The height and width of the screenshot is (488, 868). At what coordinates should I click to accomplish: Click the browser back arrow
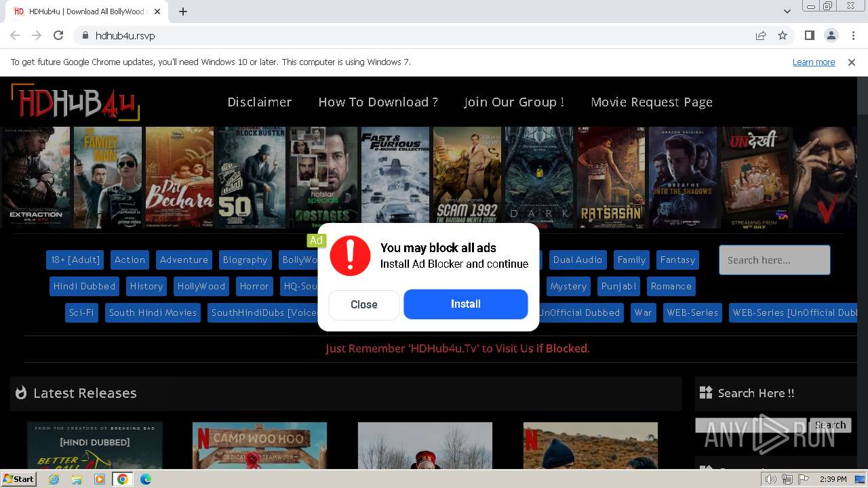point(15,35)
